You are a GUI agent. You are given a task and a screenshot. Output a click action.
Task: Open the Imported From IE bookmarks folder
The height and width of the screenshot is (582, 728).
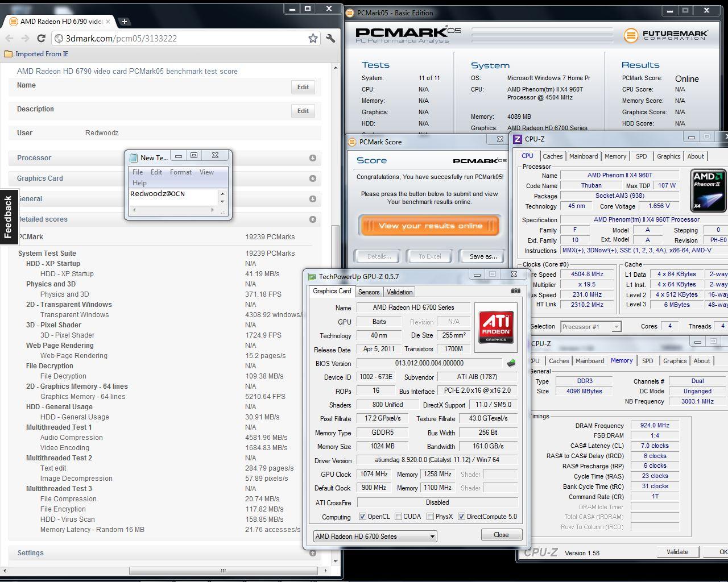point(36,54)
